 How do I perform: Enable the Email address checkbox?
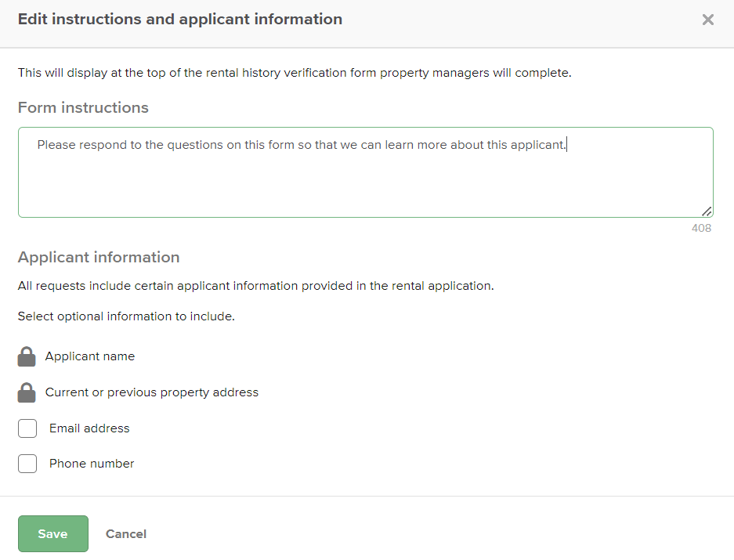27,428
